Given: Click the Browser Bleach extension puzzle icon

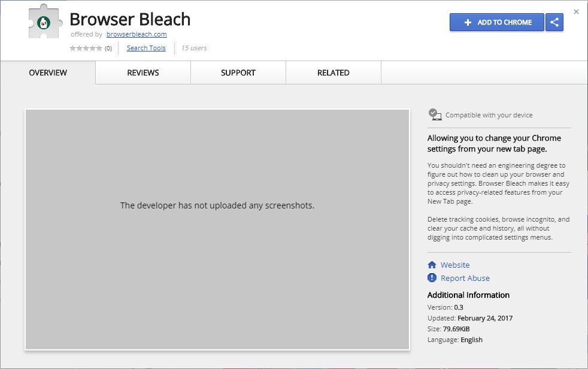Looking at the screenshot, I should (44, 22).
